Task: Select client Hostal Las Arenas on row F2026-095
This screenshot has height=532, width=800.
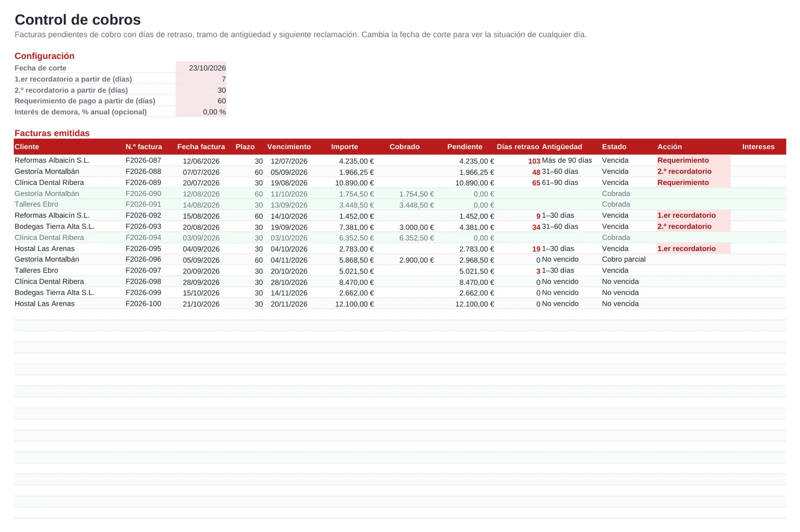Action: coord(44,248)
